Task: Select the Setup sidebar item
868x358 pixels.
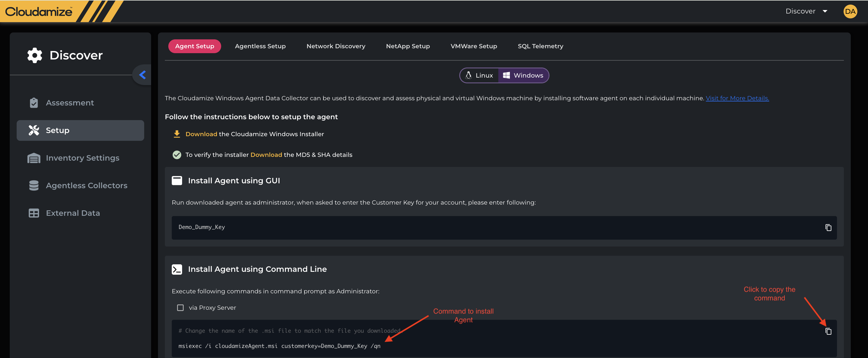Action: [80, 130]
